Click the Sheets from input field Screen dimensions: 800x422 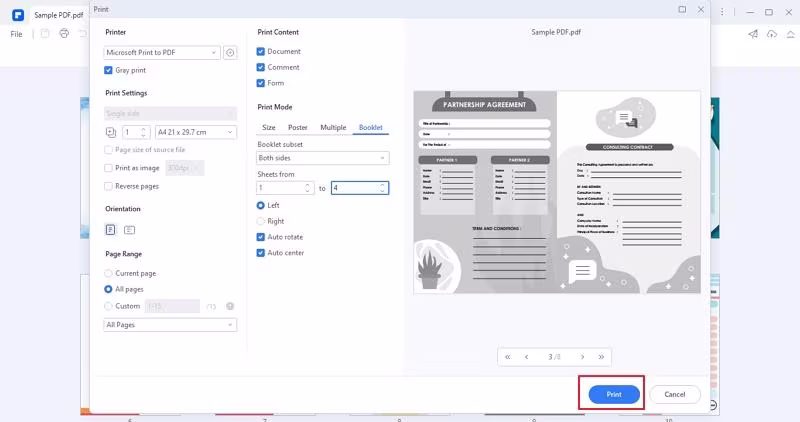click(x=285, y=188)
